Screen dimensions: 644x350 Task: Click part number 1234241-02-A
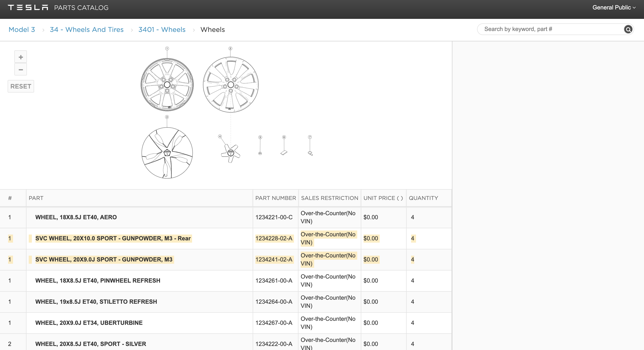[274, 260]
